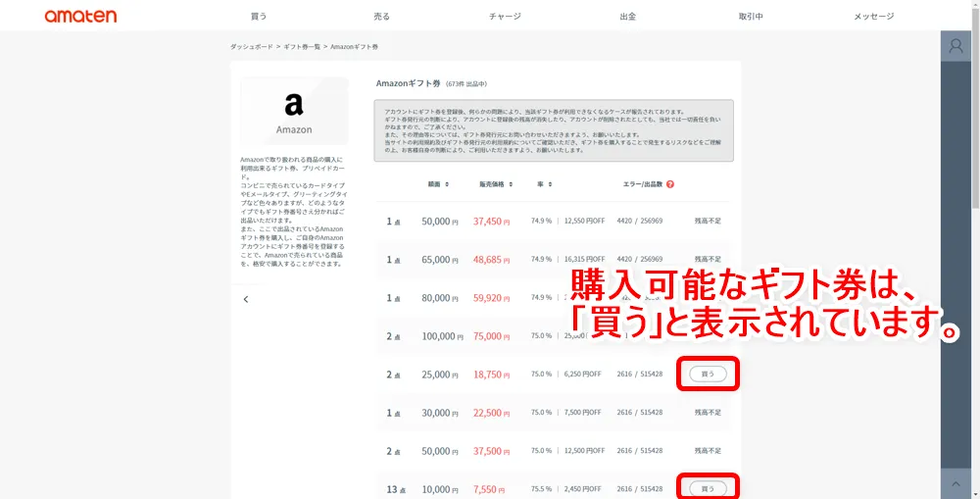The width and height of the screenshot is (980, 499).
Task: Click the amaten logo
Action: click(80, 17)
